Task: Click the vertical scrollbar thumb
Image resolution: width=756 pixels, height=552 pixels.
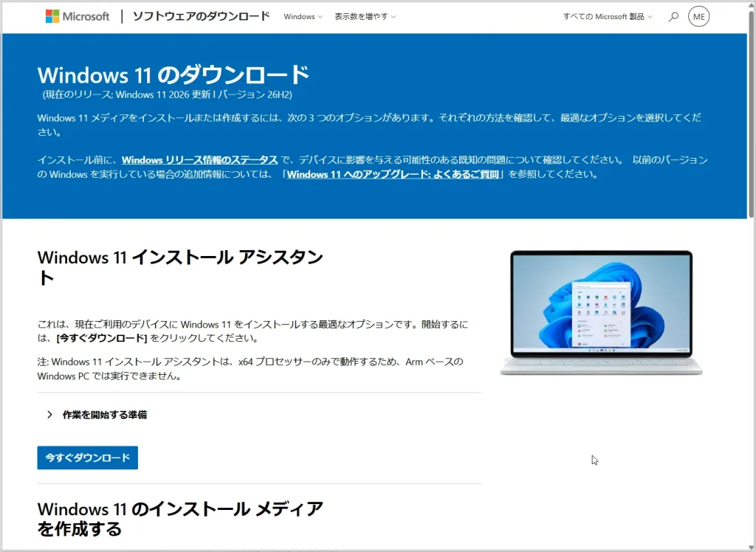Action: point(751,114)
